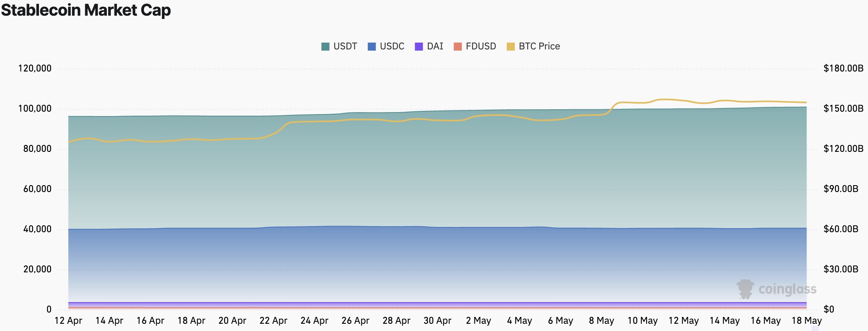The width and height of the screenshot is (868, 331).
Task: Toggle the DAI series in the legend
Action: 429,47
